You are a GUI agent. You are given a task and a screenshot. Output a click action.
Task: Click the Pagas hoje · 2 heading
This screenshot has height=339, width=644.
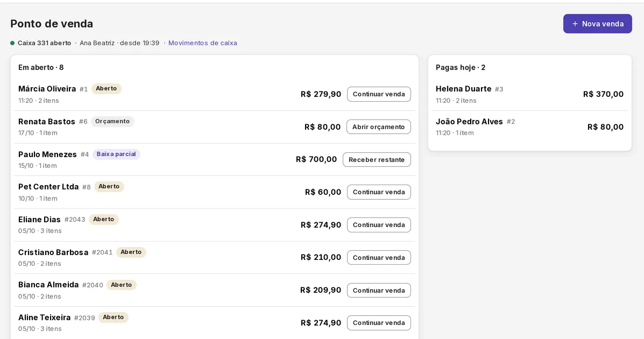[461, 67]
